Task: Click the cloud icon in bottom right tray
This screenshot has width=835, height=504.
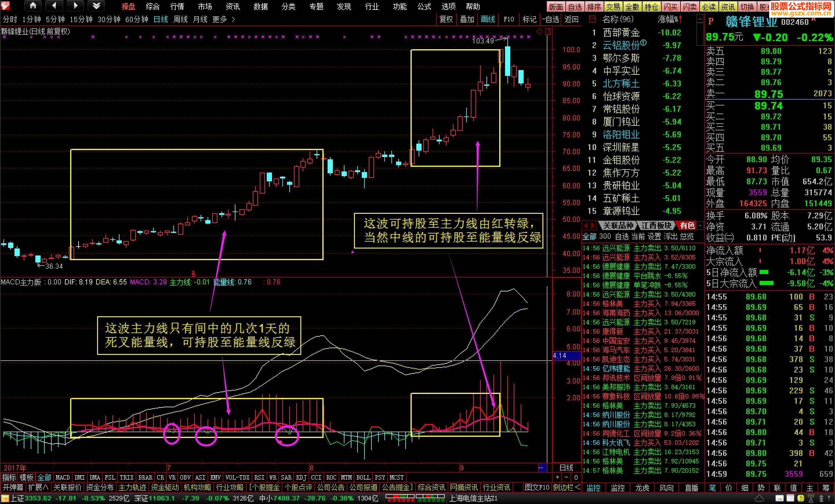Action: click(x=759, y=498)
